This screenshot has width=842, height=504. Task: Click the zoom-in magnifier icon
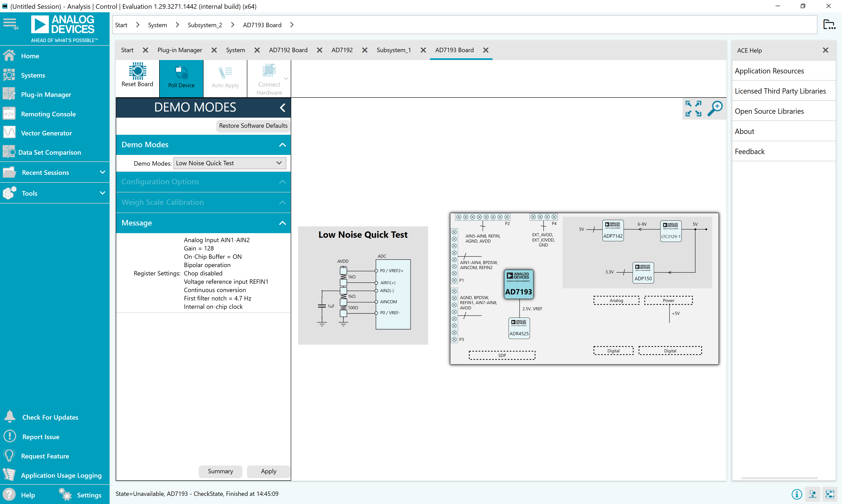coord(715,109)
